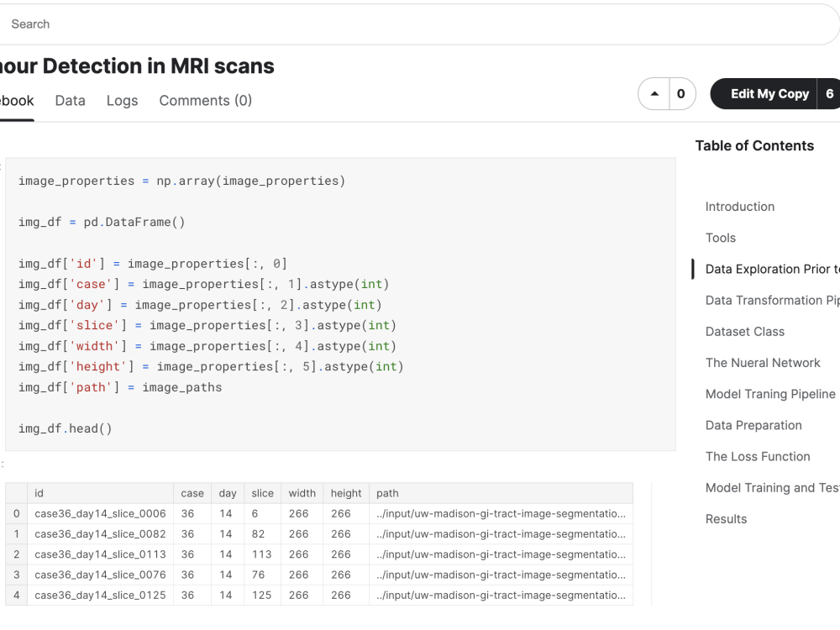Go to Data Preparation section
Image resolution: width=840 pixels, height=630 pixels.
753,425
